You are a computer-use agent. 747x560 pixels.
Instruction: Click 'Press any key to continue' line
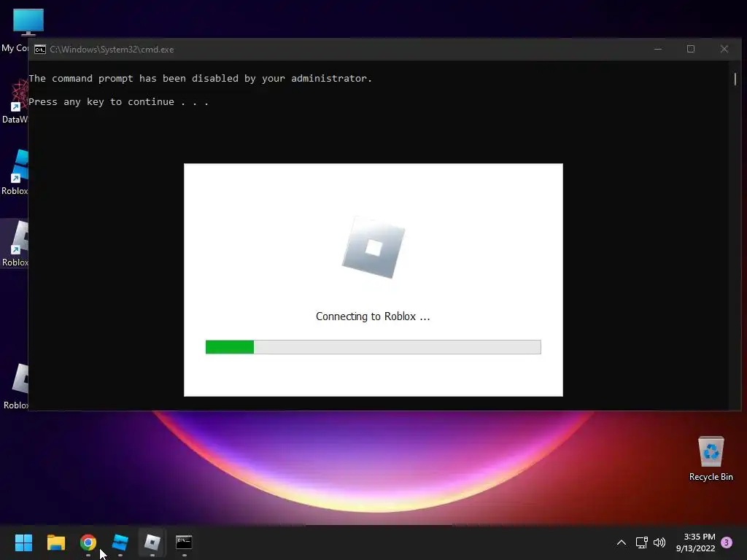(118, 102)
